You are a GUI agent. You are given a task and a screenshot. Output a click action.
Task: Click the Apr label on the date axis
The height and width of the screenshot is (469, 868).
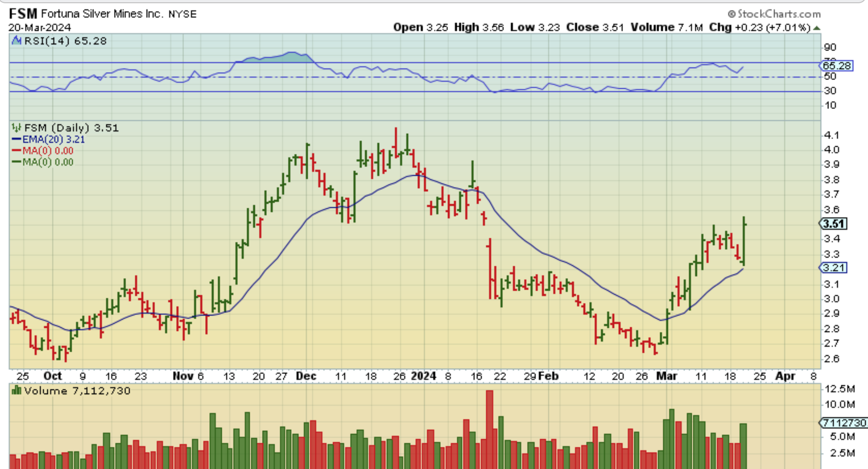785,376
